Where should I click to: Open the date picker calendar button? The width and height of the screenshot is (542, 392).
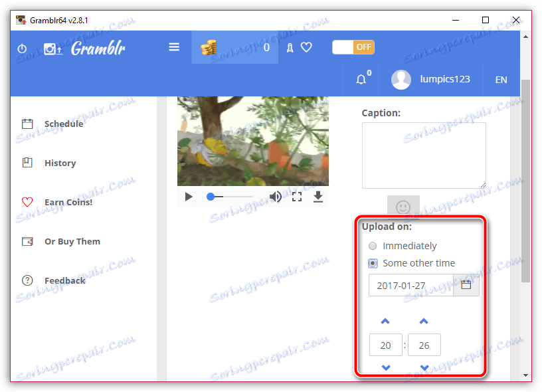[x=466, y=285]
